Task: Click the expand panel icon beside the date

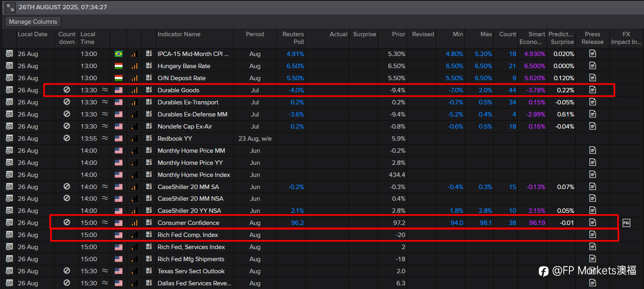Action: 10,7
